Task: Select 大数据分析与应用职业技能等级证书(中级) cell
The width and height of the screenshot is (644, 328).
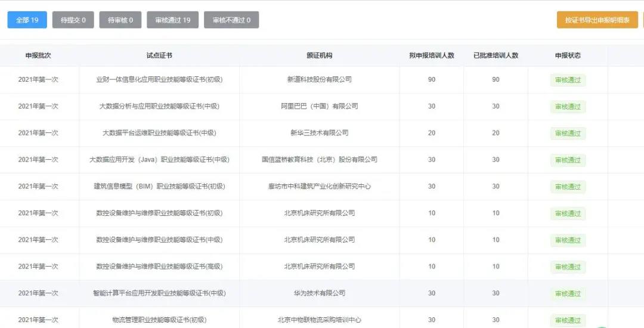Action: click(x=159, y=106)
